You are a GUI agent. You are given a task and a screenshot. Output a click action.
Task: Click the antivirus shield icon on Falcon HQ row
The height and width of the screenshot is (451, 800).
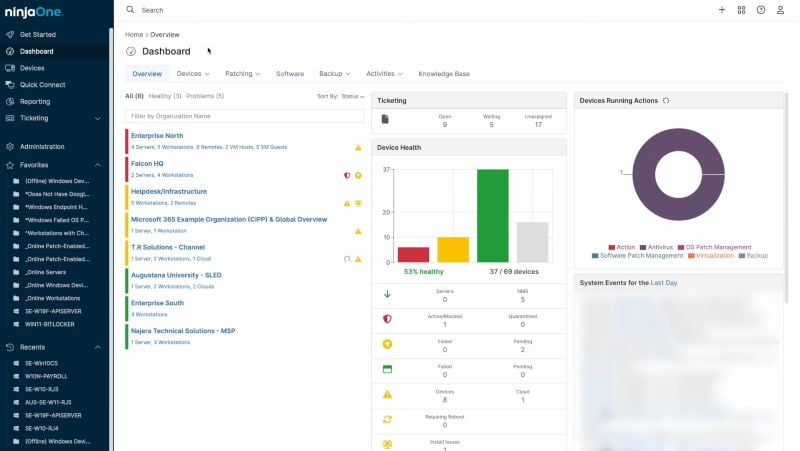click(x=347, y=176)
